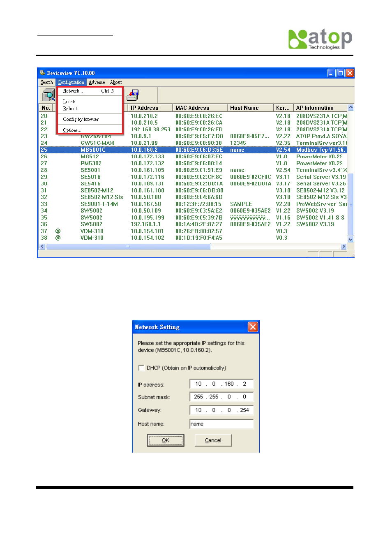
Task: Click IP address 10.0.210.2 in row 20
Action: 144,116
